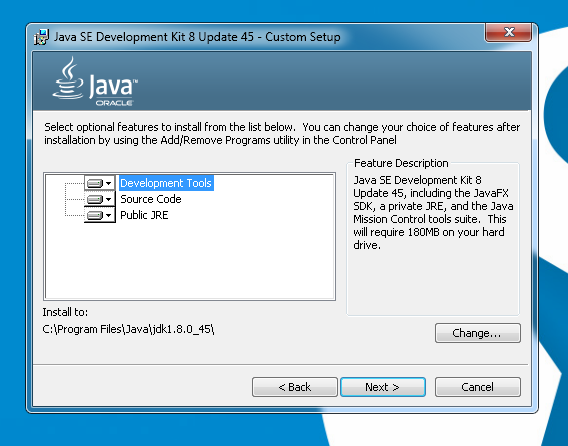The height and width of the screenshot is (446, 568).
Task: Click the install path C:\Program Files\Java\jdk1.8.0_45\
Action: (128, 329)
